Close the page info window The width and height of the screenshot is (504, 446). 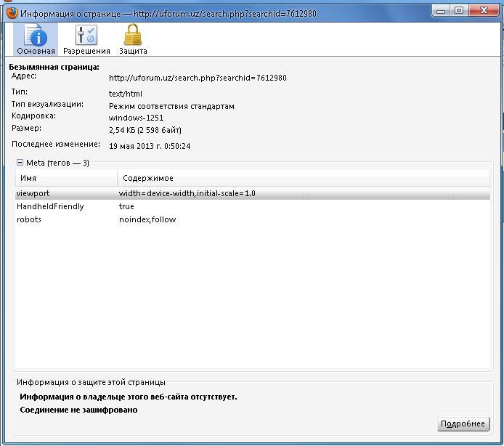click(484, 10)
